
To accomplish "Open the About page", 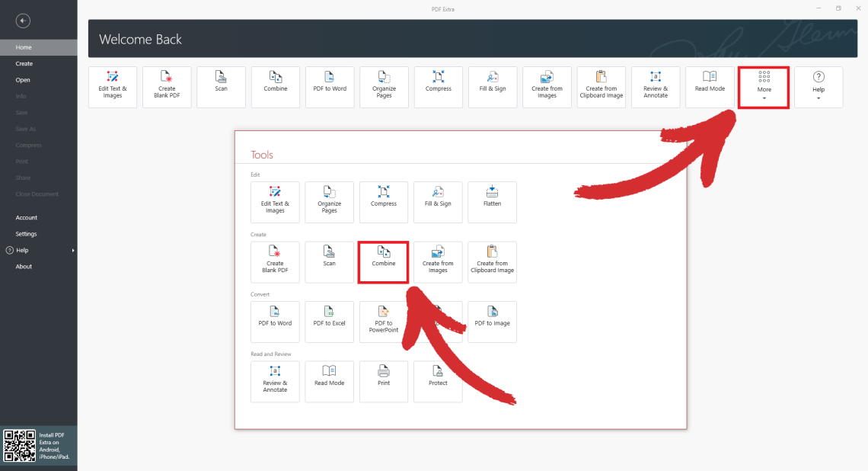I will (x=24, y=266).
